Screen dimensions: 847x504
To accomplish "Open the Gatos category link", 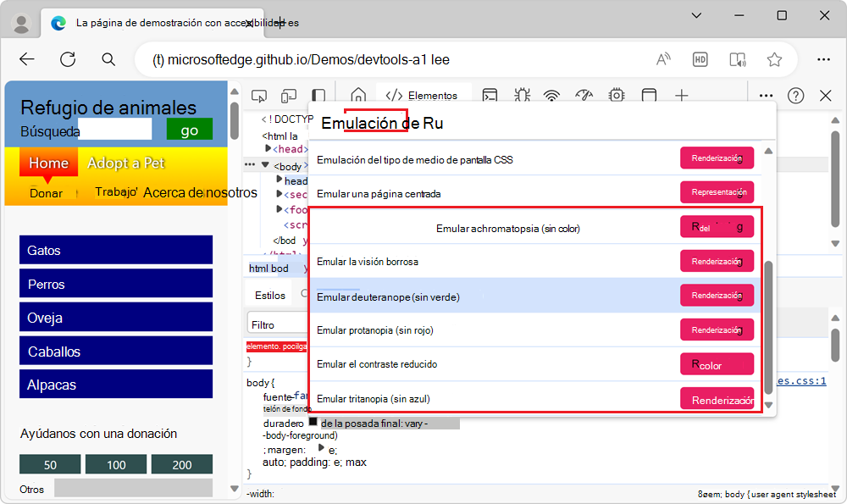I will click(115, 250).
